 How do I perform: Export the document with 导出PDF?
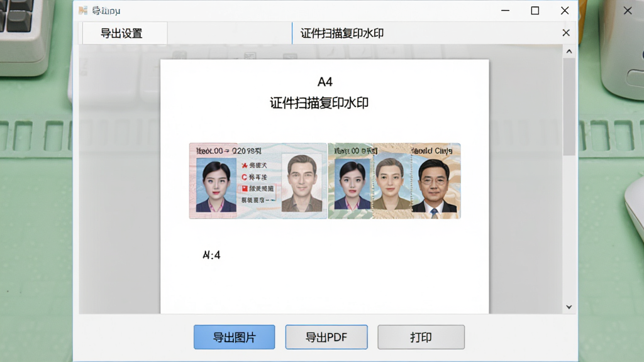(326, 337)
